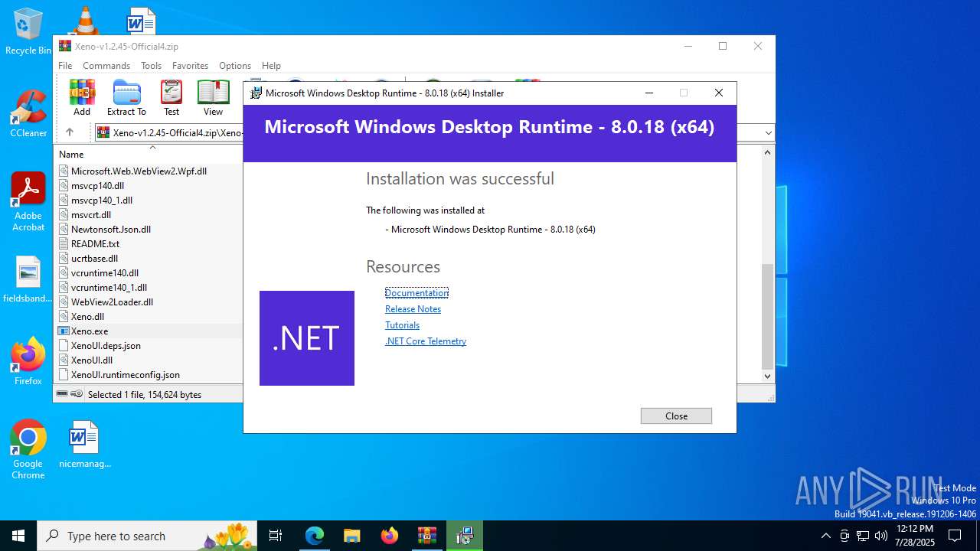Viewport: 980px width, 551px height.
Task: Click the taskbar search box
Action: [148, 536]
